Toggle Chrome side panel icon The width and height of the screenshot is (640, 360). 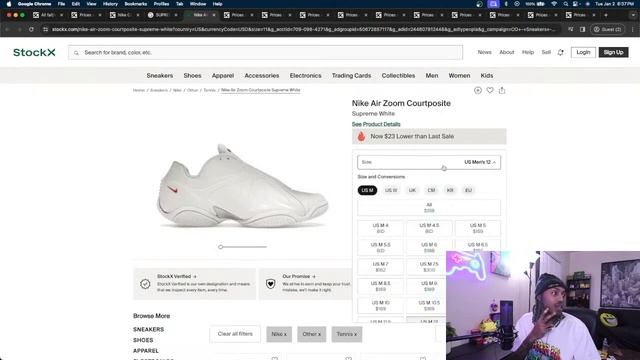click(582, 29)
